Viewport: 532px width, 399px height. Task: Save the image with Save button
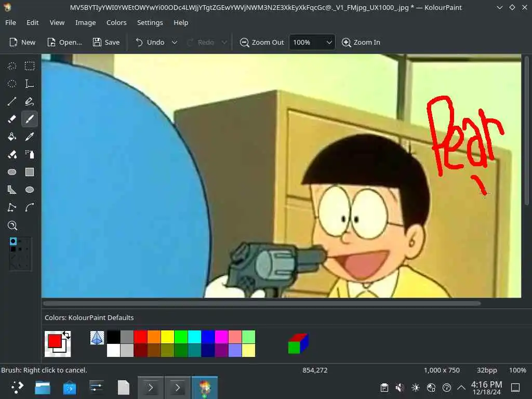[106, 43]
